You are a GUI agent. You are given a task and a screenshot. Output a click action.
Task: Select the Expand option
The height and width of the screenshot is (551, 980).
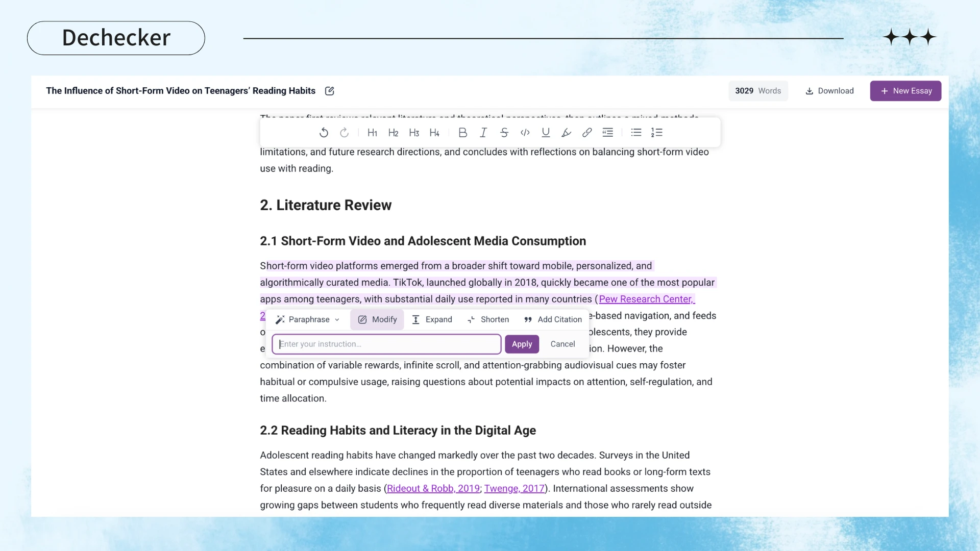[432, 319]
